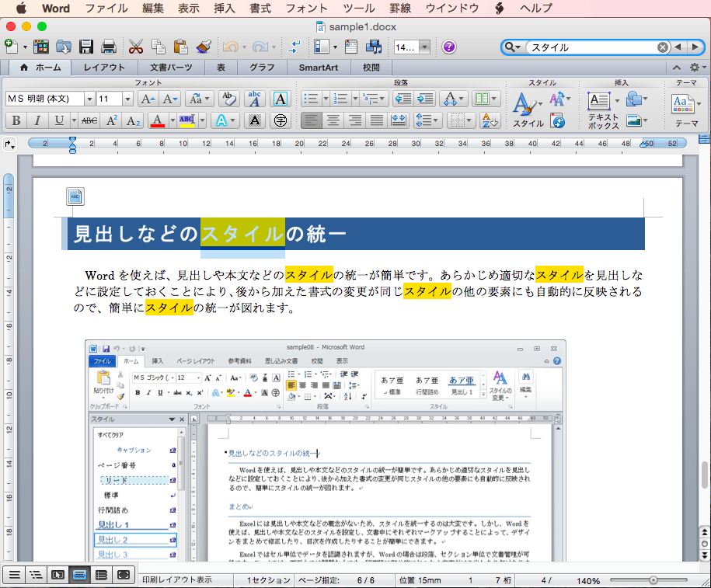This screenshot has width=711, height=588.
Task: Toggle Superscript formatting
Action: pos(111,120)
